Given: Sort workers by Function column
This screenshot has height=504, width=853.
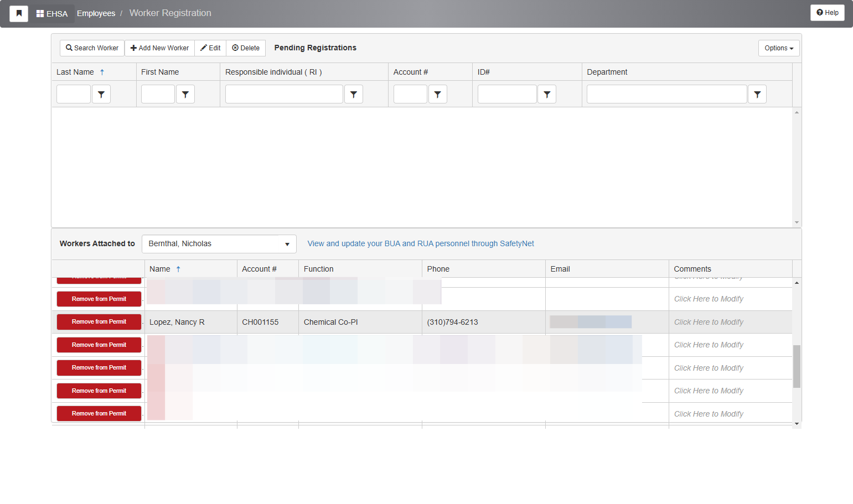Looking at the screenshot, I should [319, 269].
